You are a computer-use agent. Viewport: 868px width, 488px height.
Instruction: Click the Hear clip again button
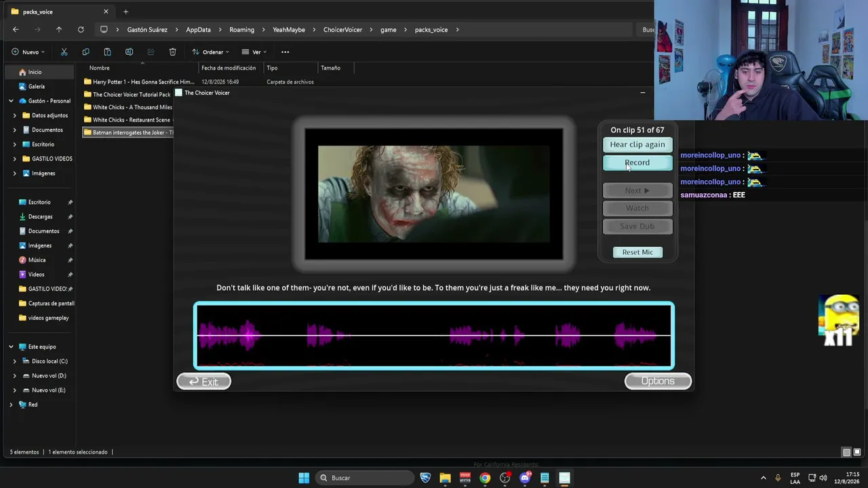(637, 144)
